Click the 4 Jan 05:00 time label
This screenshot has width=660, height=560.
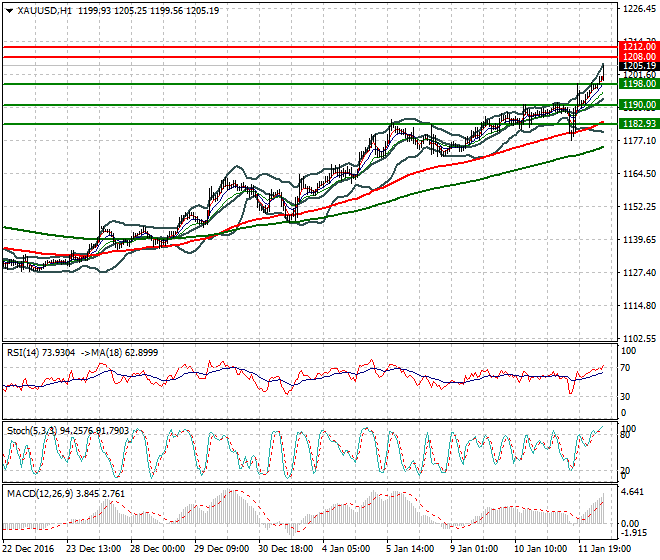[x=346, y=549]
